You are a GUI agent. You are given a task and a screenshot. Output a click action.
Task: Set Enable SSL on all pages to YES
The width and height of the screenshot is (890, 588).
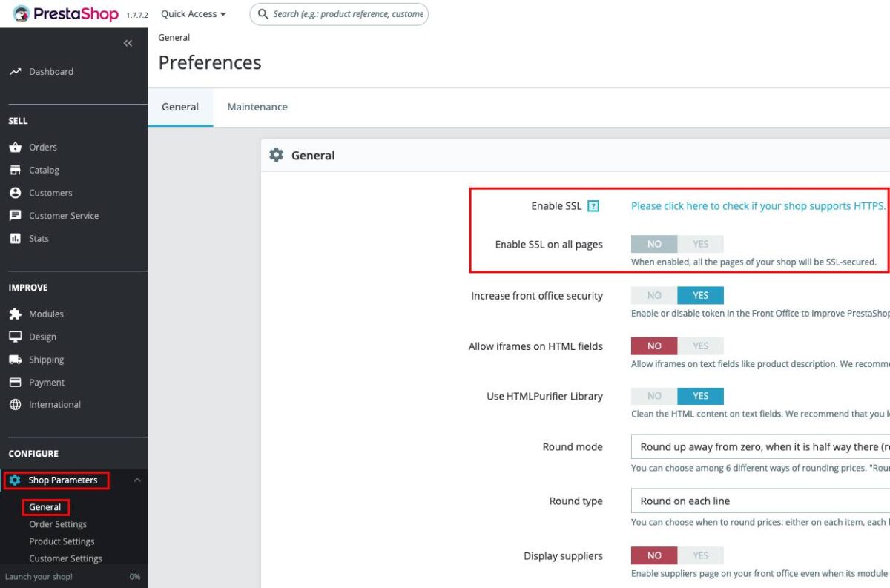[x=700, y=244]
